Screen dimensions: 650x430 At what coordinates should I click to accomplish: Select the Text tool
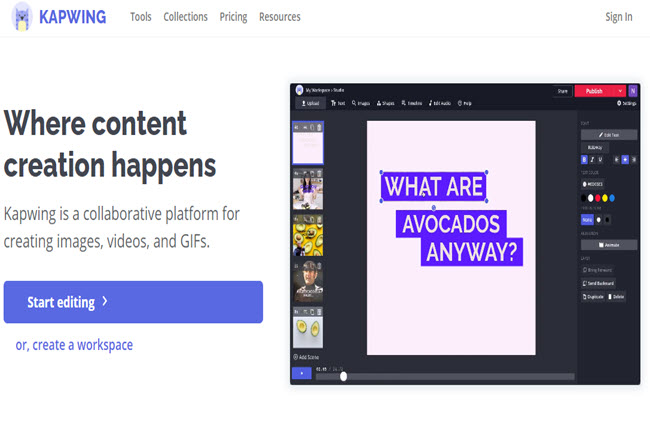pyautogui.click(x=338, y=103)
